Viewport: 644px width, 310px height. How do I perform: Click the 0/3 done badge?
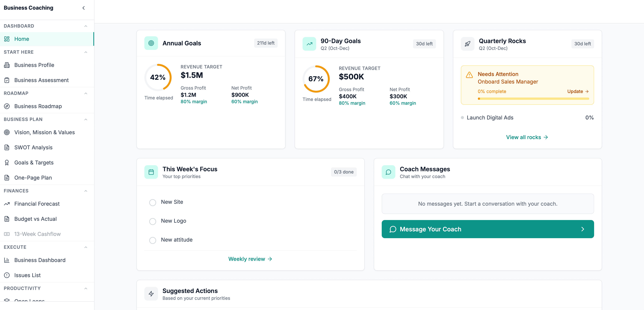pos(344,172)
